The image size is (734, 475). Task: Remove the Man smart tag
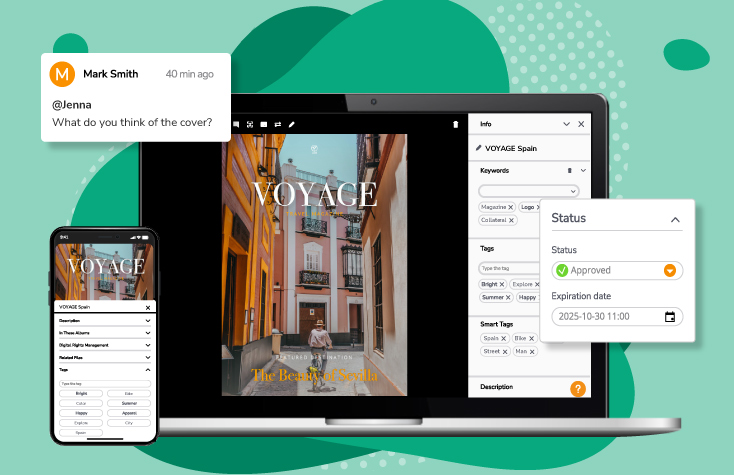point(532,351)
